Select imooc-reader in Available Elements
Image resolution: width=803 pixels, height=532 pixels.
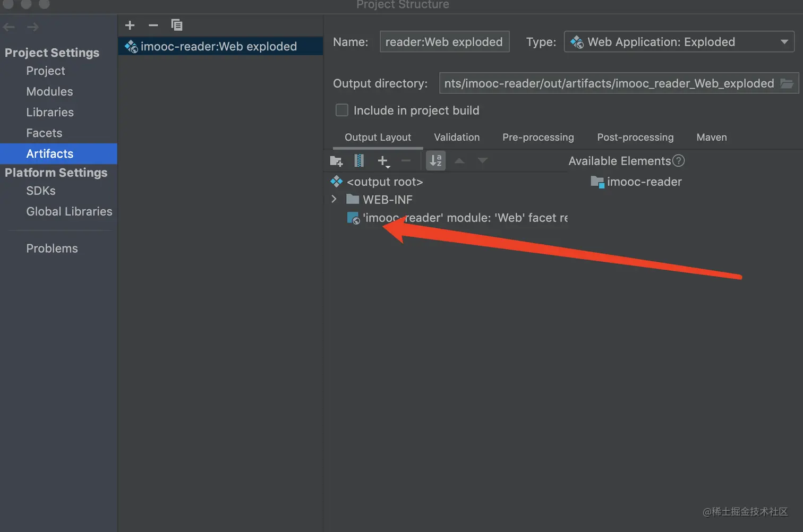636,182
